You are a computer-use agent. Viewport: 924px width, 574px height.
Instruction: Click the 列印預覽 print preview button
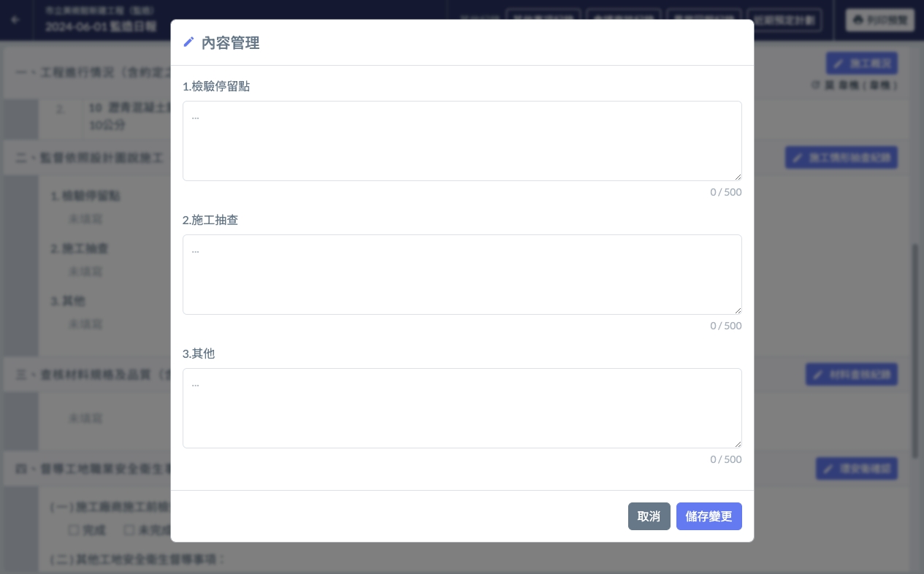pos(879,20)
